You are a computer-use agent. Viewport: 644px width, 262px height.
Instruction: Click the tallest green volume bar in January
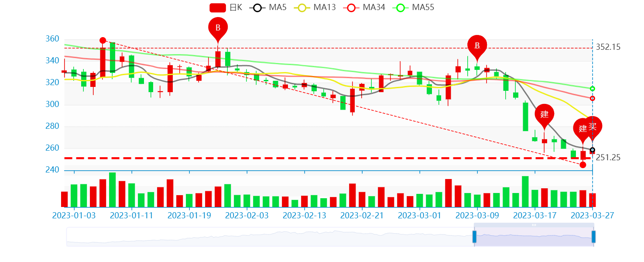point(113,190)
